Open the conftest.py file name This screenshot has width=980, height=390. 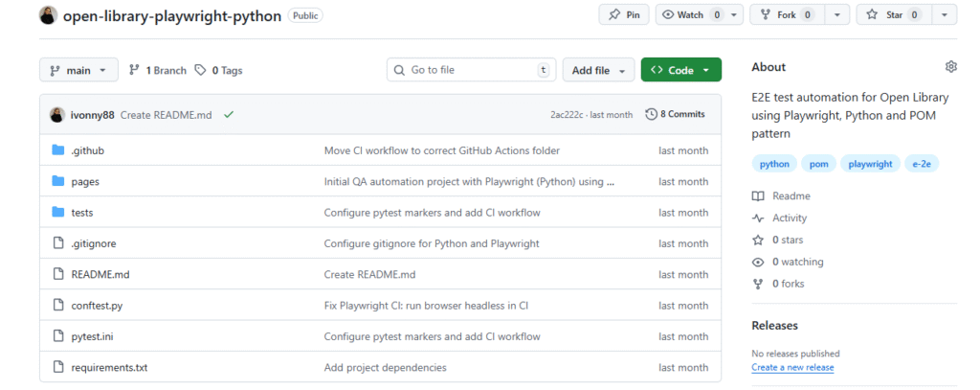pyautogui.click(x=97, y=306)
